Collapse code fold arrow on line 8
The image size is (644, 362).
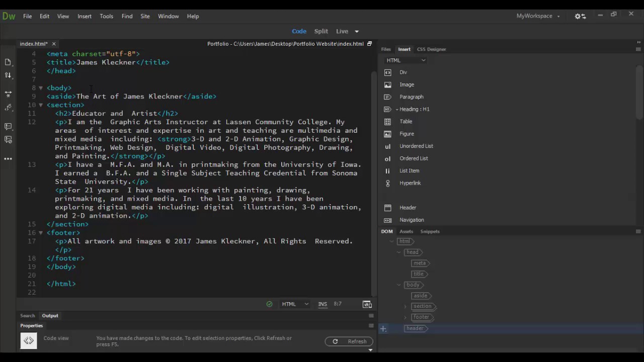tap(41, 88)
